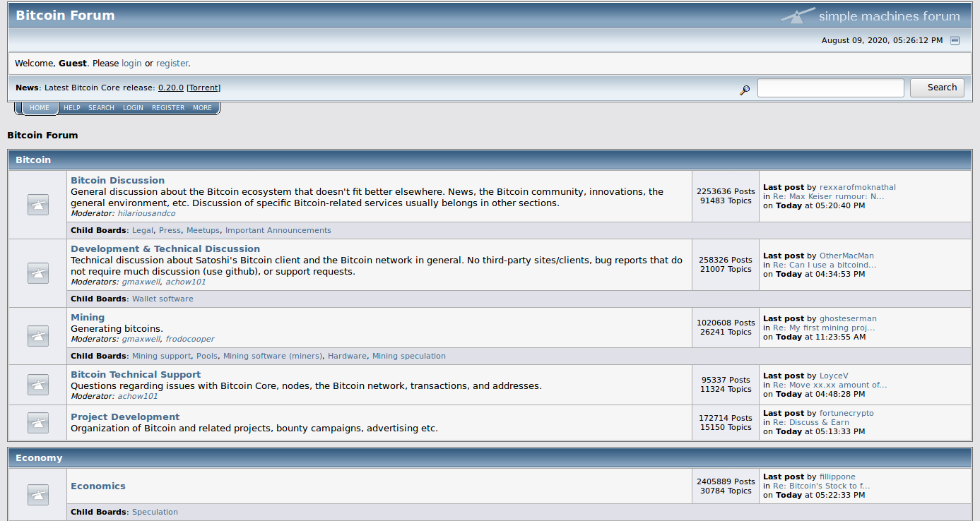Open the Mining board
Screen dimensions: 980x521
coord(88,318)
